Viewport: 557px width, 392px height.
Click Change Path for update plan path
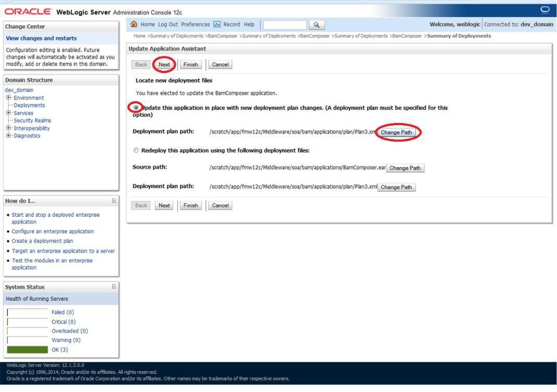(396, 132)
